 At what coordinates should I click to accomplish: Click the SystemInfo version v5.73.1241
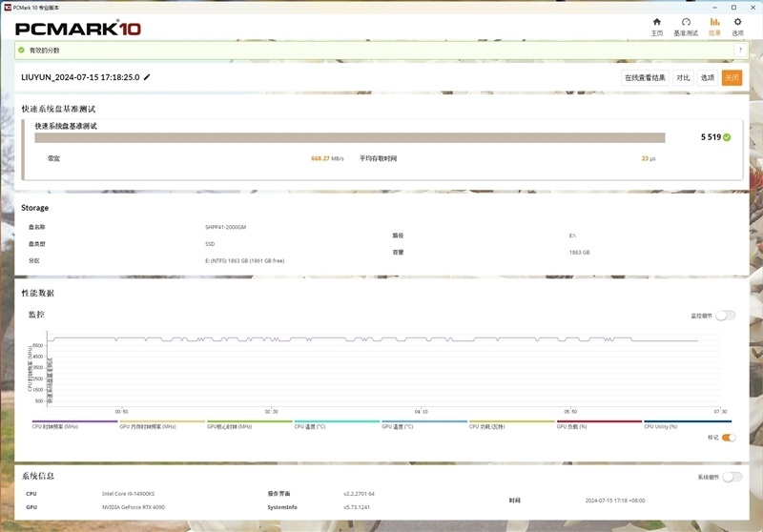point(356,507)
